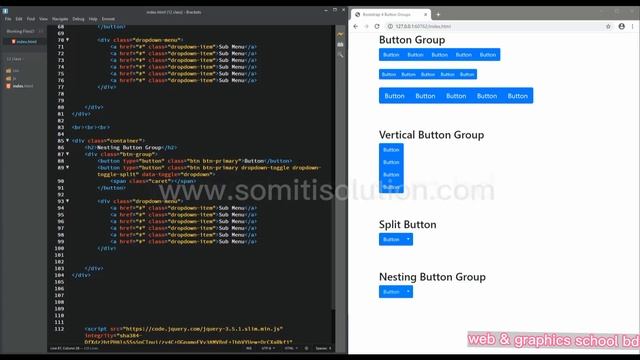
Task: Open the Help menu in Brackets
Action: pyautogui.click(x=93, y=19)
